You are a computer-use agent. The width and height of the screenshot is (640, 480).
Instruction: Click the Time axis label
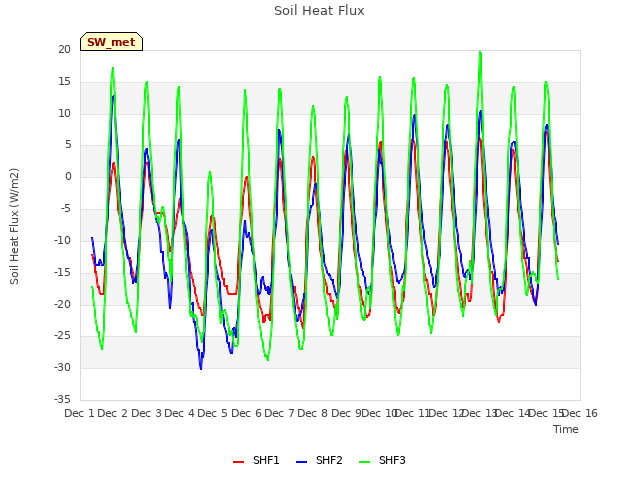click(566, 429)
